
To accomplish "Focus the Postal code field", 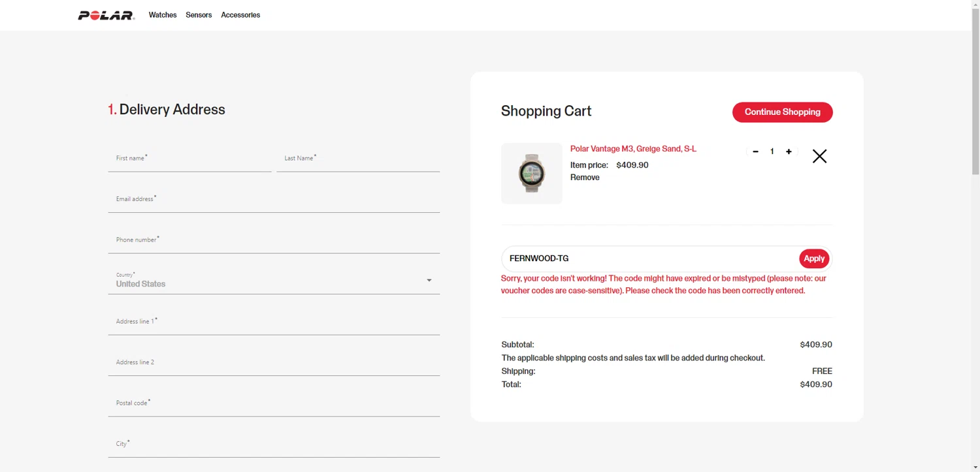I will [274, 403].
